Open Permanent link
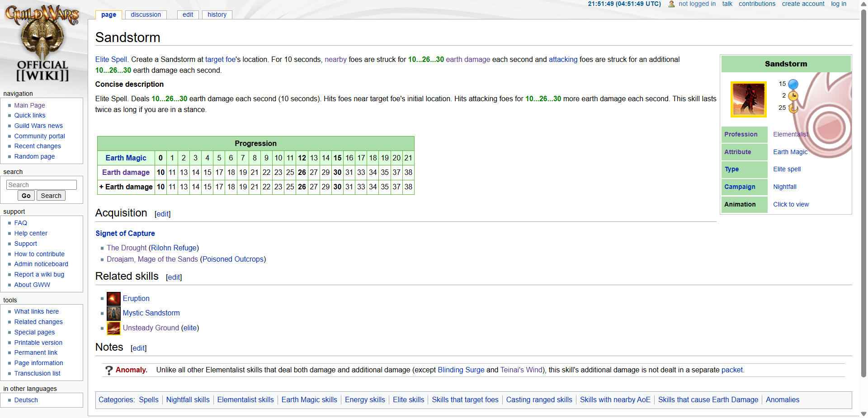The height and width of the screenshot is (418, 868). tap(36, 352)
